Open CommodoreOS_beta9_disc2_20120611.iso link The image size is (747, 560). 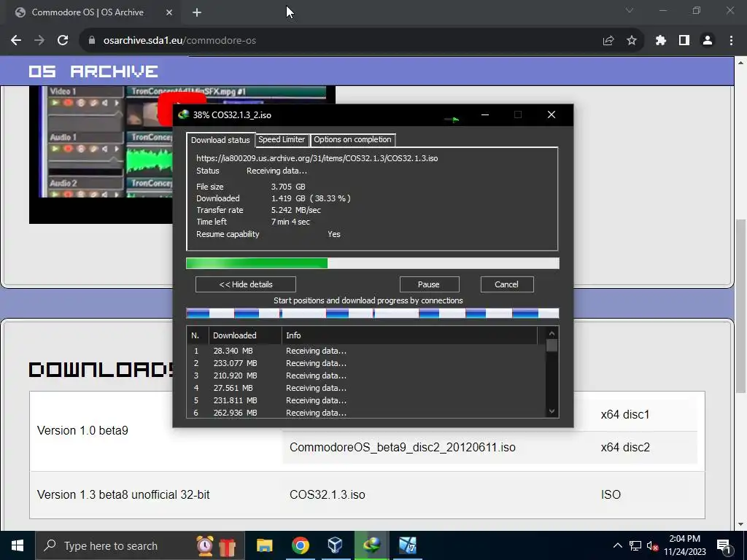pos(403,448)
